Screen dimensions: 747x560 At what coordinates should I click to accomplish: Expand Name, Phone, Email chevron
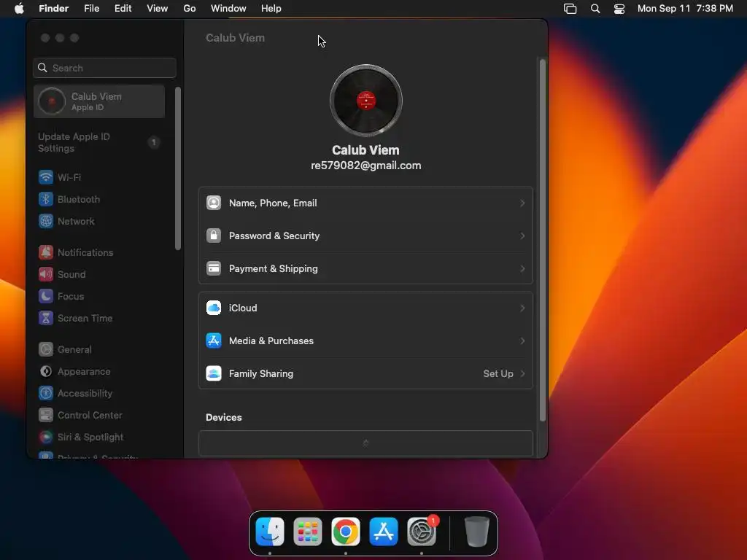point(522,203)
